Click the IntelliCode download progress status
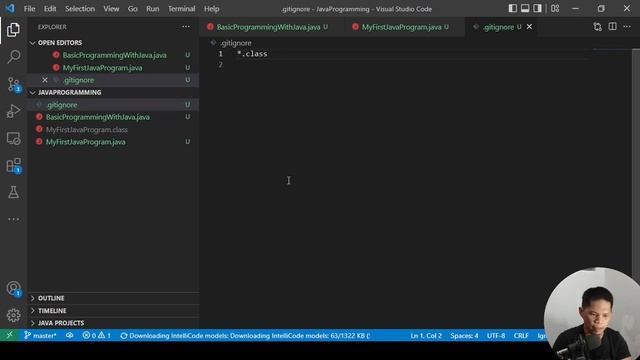 pos(245,336)
